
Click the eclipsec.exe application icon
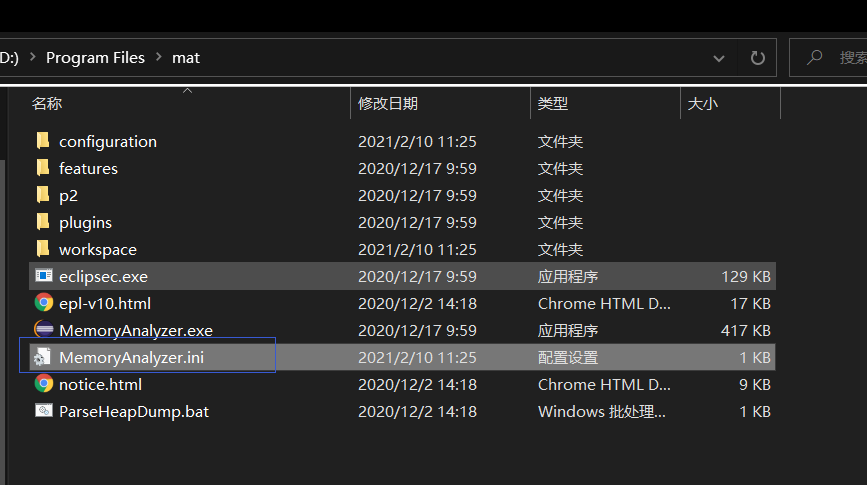(44, 275)
